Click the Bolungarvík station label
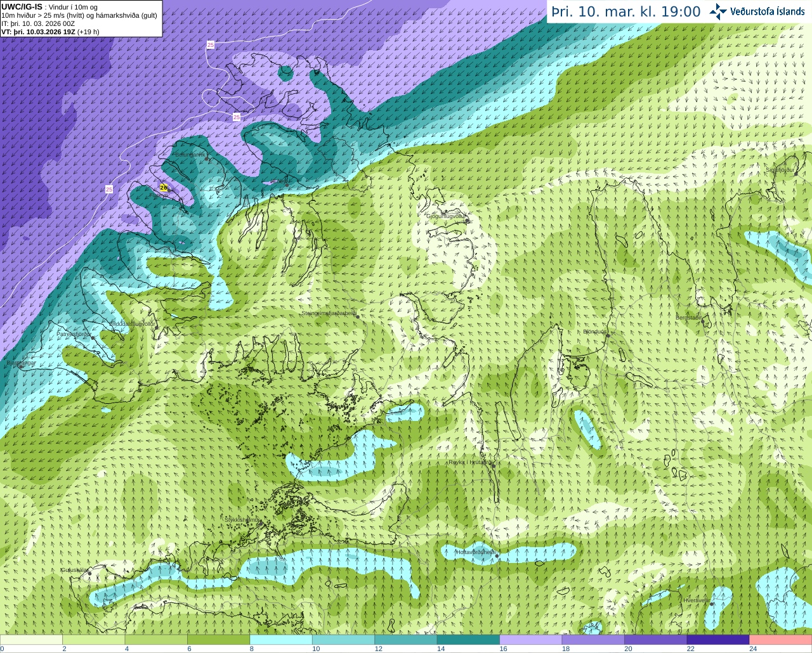 190,155
